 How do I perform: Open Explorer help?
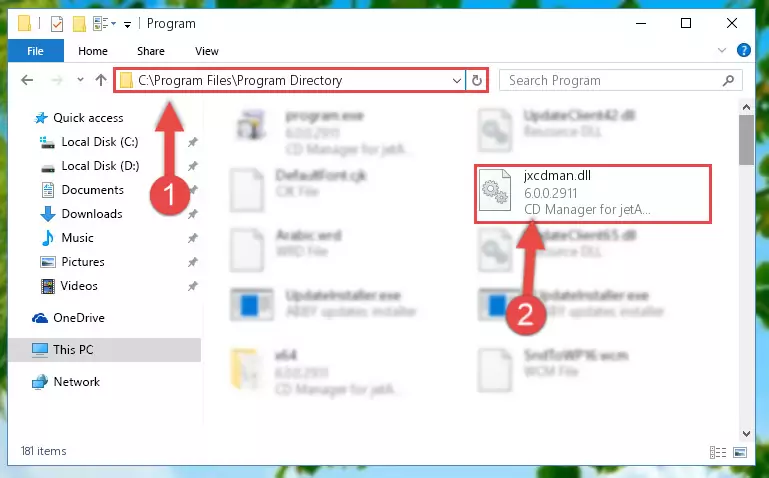pyautogui.click(x=743, y=50)
